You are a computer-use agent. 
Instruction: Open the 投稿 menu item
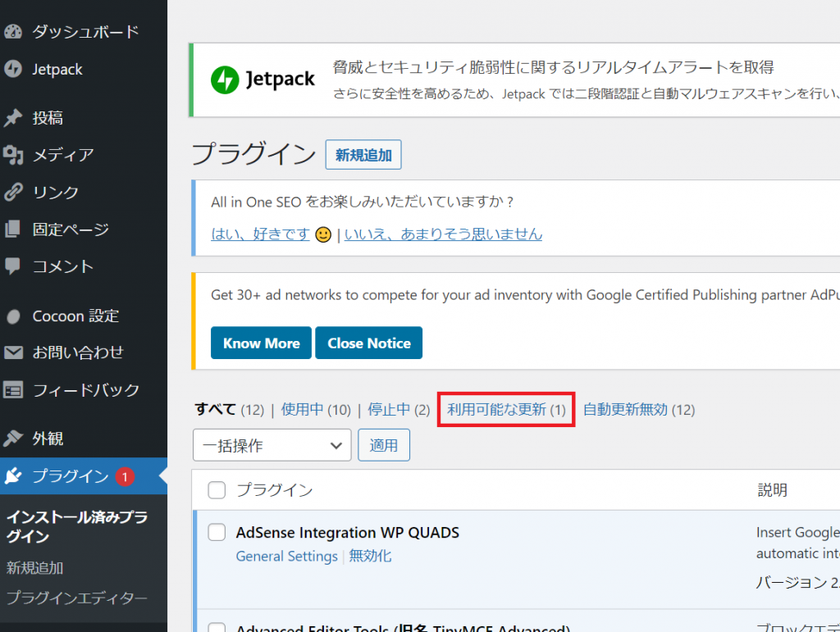point(48,118)
